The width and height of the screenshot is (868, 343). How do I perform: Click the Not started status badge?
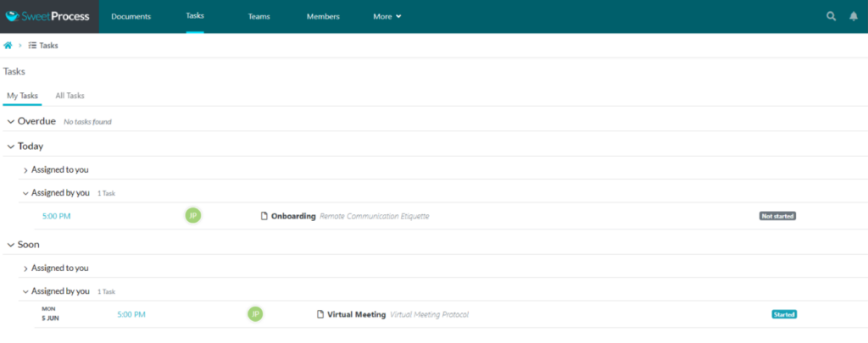(777, 216)
